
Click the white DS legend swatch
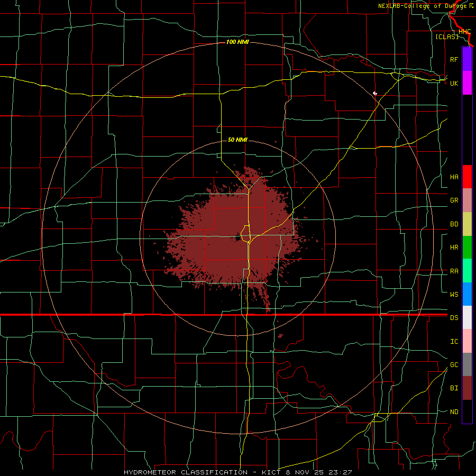point(467,317)
